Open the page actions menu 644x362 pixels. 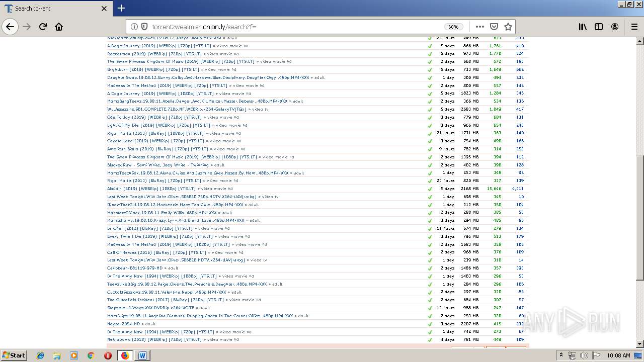pyautogui.click(x=480, y=27)
